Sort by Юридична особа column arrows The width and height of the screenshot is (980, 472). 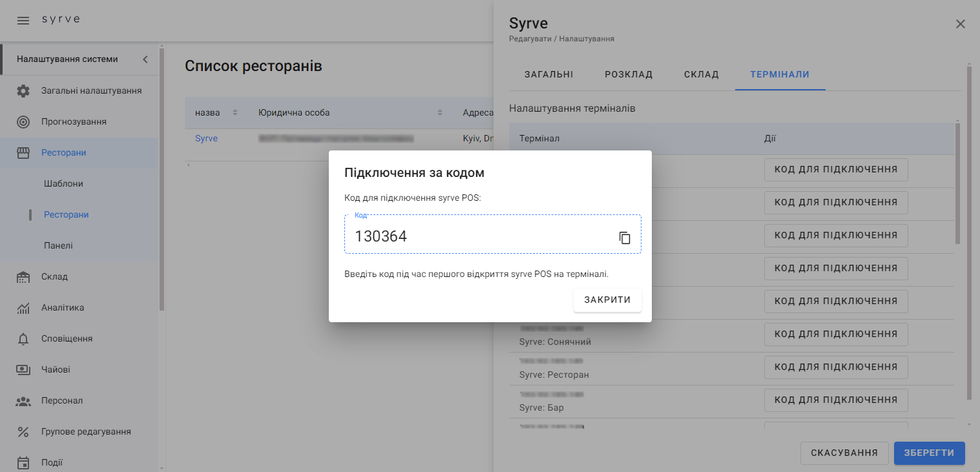point(440,112)
